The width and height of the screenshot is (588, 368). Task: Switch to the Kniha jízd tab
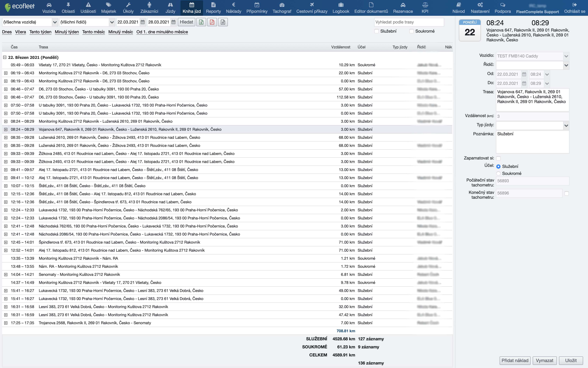tap(191, 8)
